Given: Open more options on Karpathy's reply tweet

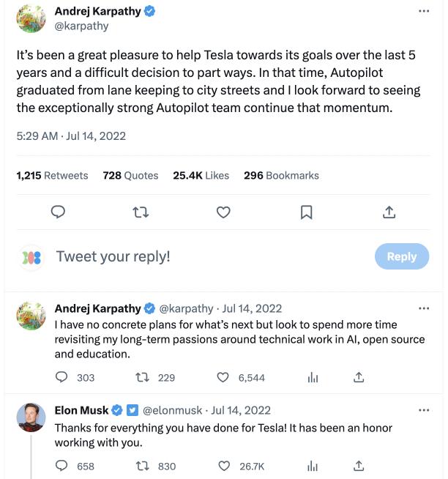Looking at the screenshot, I should click(x=424, y=308).
